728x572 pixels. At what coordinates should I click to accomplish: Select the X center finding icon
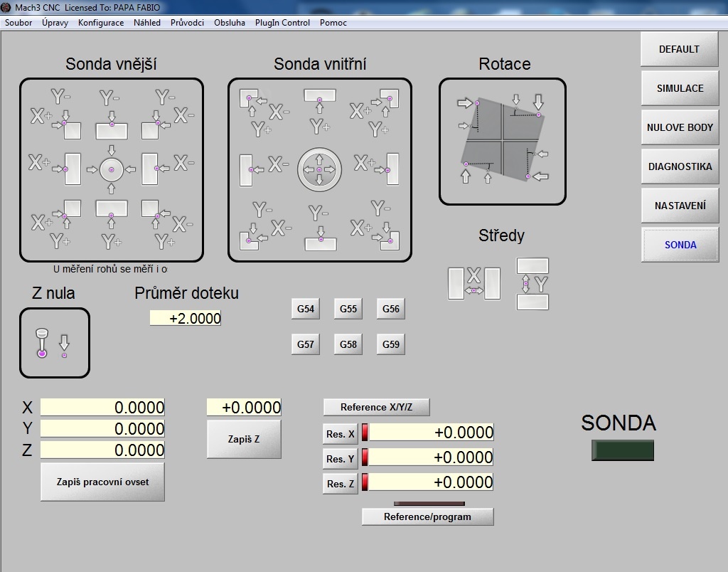tap(473, 282)
